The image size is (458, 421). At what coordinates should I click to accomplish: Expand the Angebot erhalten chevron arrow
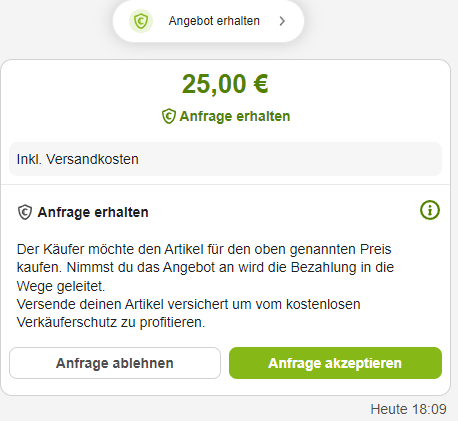pos(282,21)
